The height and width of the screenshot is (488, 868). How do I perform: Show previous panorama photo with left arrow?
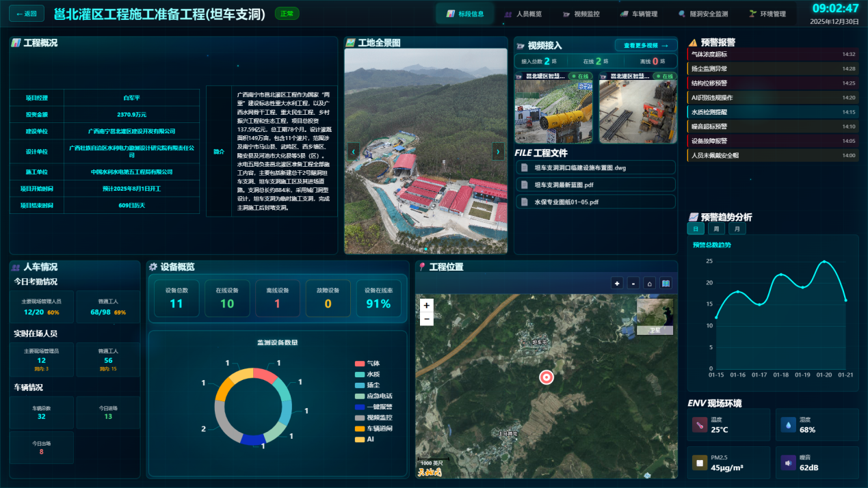tap(354, 151)
